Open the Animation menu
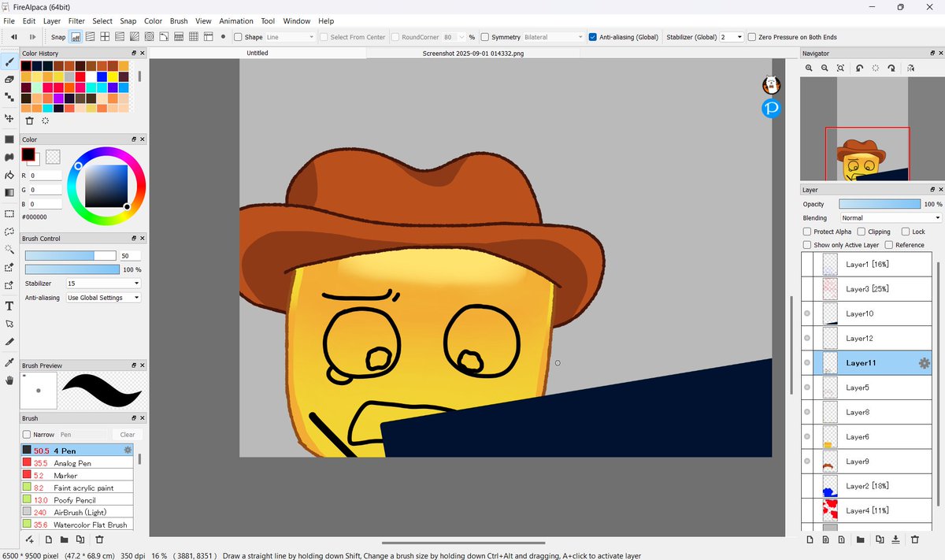The height and width of the screenshot is (560, 945). pos(235,20)
